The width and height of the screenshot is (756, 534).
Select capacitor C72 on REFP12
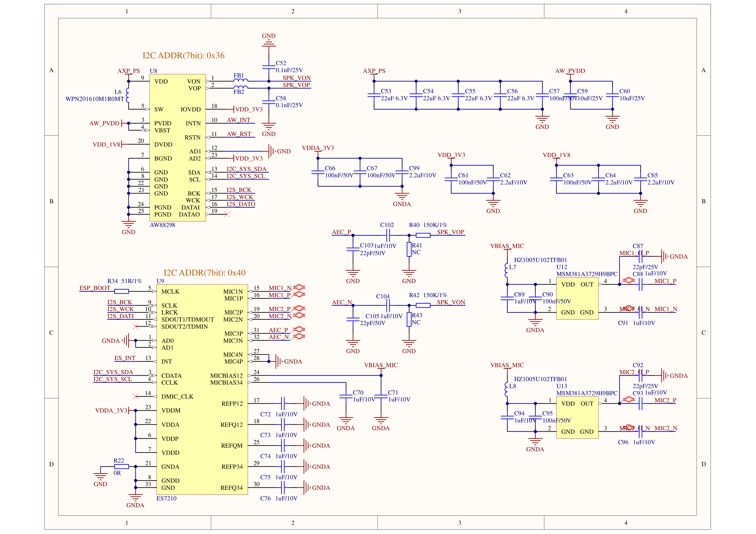[283, 403]
